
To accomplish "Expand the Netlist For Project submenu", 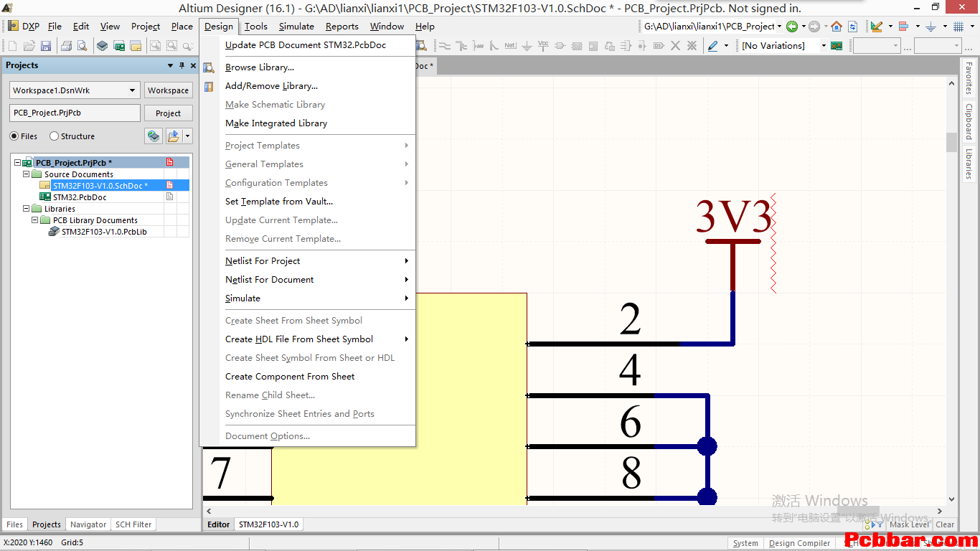I will coord(406,261).
